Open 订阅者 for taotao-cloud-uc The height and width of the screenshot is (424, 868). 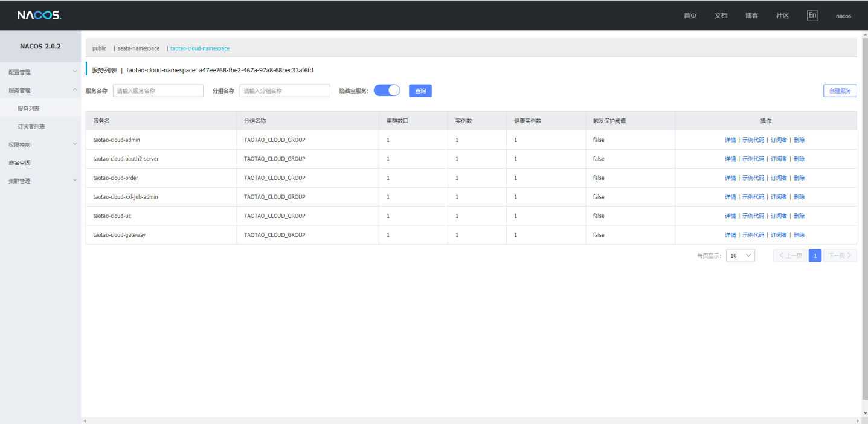(x=779, y=216)
